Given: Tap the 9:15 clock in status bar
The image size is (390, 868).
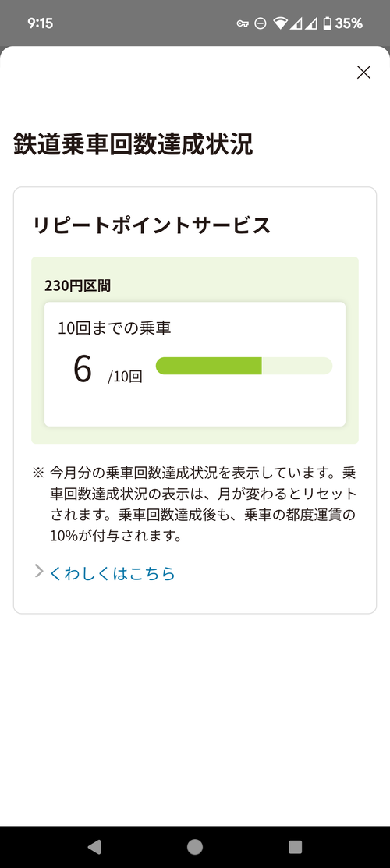Looking at the screenshot, I should [x=40, y=23].
